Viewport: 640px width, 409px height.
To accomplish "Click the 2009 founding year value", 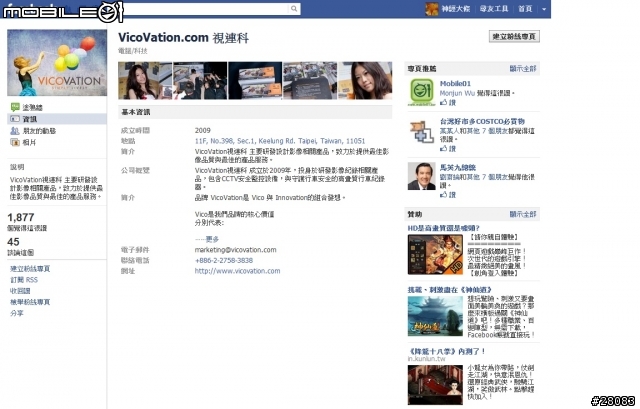I will click(x=202, y=130).
